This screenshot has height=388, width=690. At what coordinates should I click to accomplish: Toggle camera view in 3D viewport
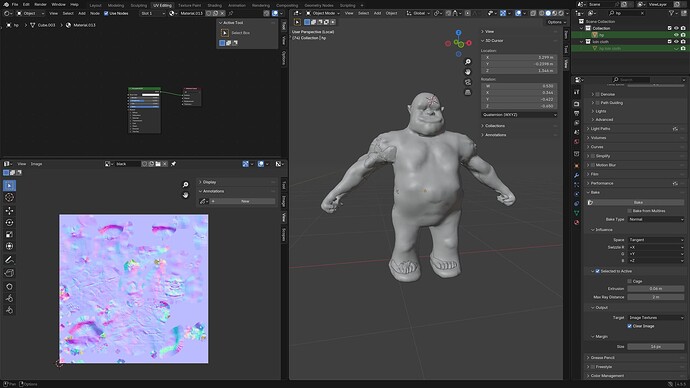(468, 82)
